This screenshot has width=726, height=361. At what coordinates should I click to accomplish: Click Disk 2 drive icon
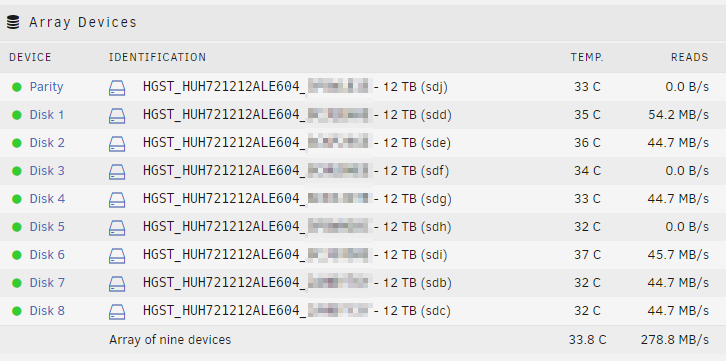tap(117, 144)
